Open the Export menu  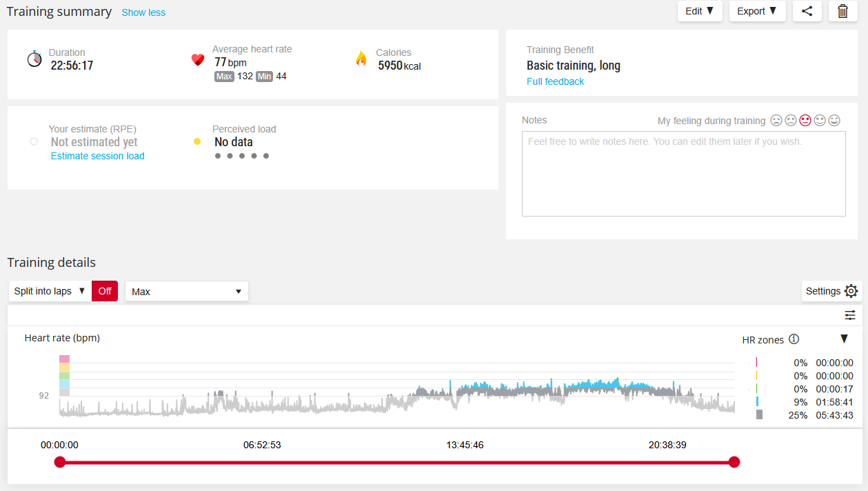click(x=757, y=11)
